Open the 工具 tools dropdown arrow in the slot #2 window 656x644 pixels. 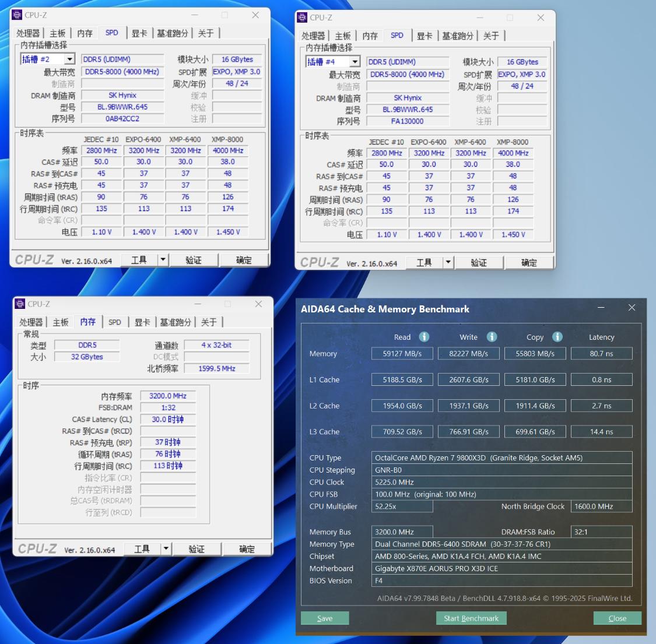coord(163,259)
